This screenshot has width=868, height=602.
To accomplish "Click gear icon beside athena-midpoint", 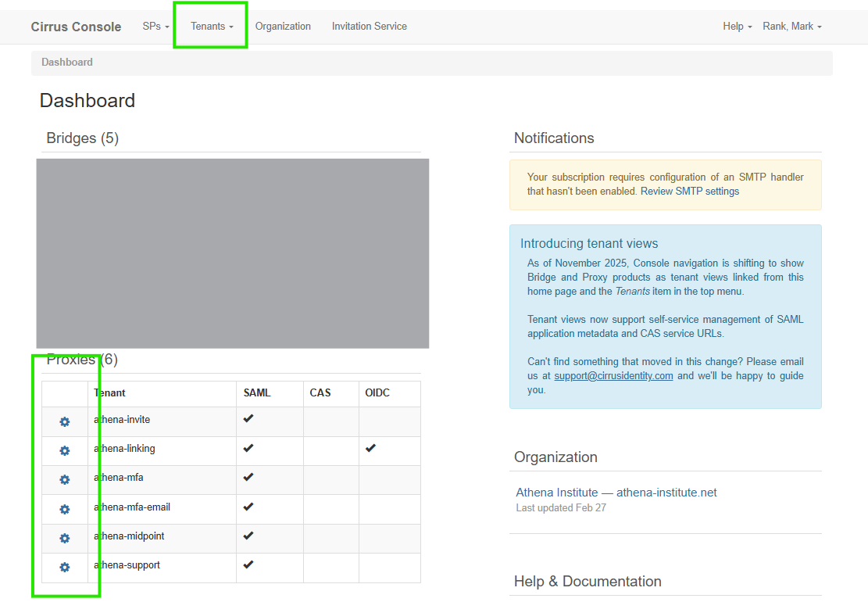I will click(x=65, y=539).
